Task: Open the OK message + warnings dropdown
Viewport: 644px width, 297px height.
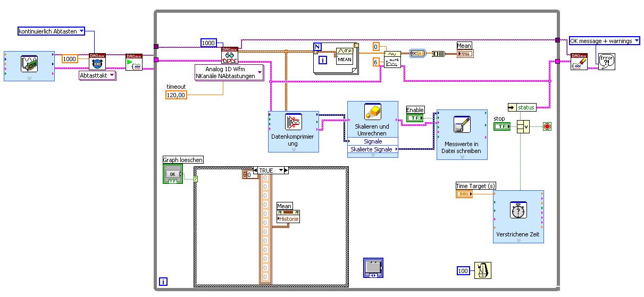Action: click(x=604, y=40)
